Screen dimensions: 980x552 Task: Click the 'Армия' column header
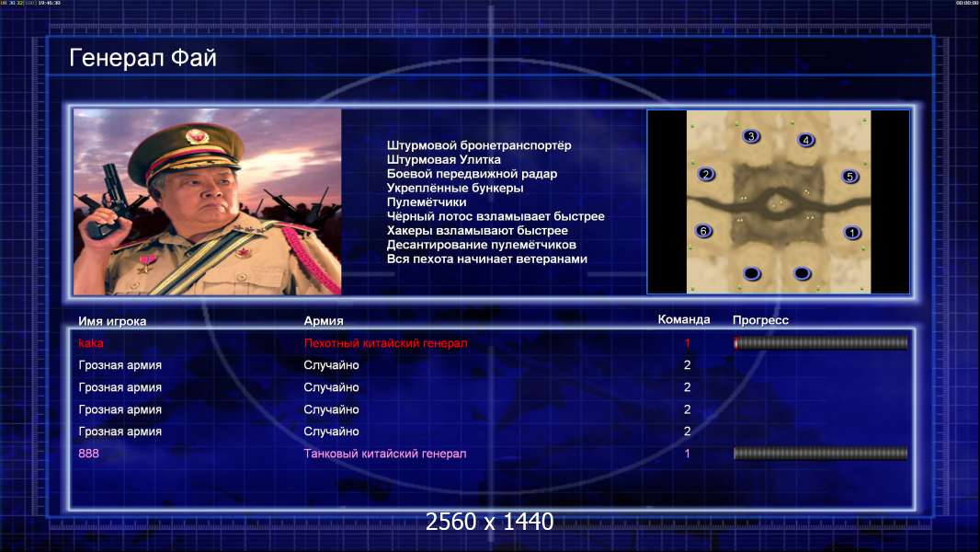point(323,321)
